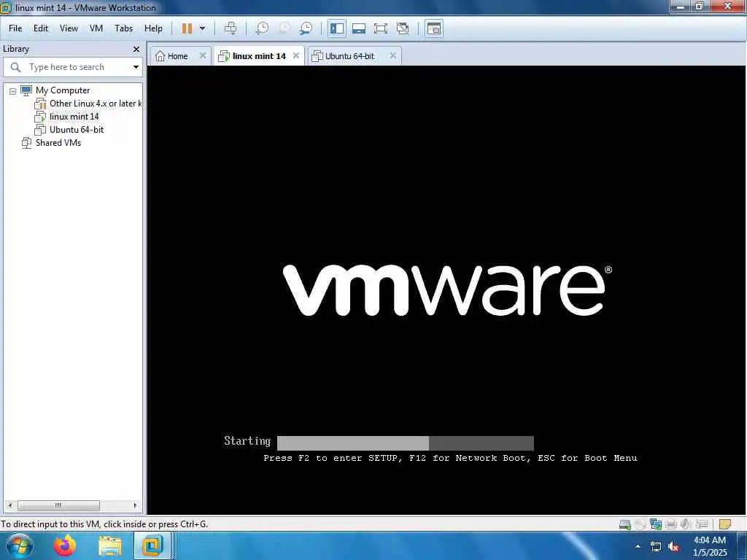Open the Edit menu
Screen dimensions: 747x560
[41, 28]
